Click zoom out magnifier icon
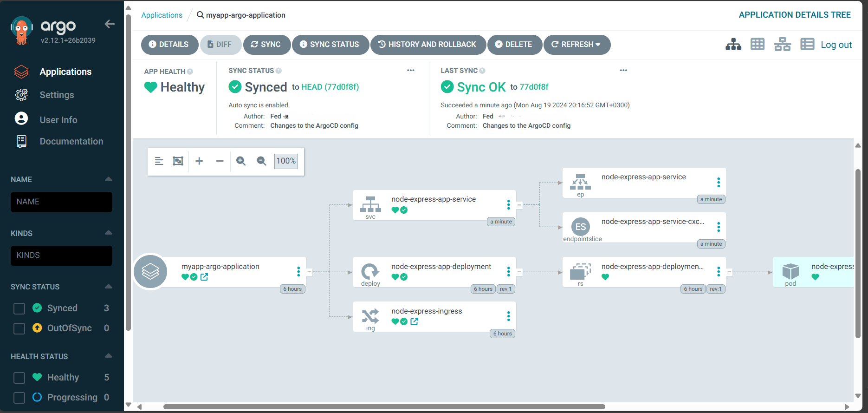The width and height of the screenshot is (868, 413). [x=261, y=161]
